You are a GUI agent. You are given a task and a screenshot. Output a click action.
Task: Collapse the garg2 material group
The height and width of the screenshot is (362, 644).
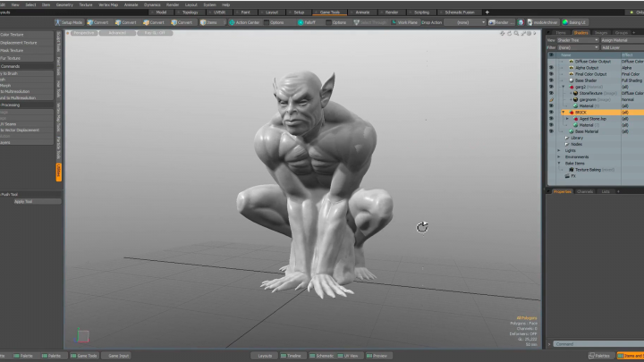click(x=563, y=87)
